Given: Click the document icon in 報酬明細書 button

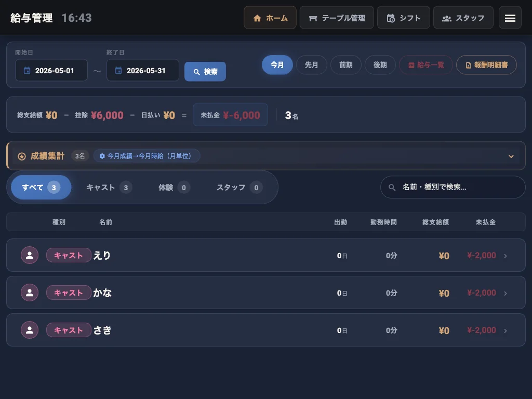Looking at the screenshot, I should (x=469, y=65).
